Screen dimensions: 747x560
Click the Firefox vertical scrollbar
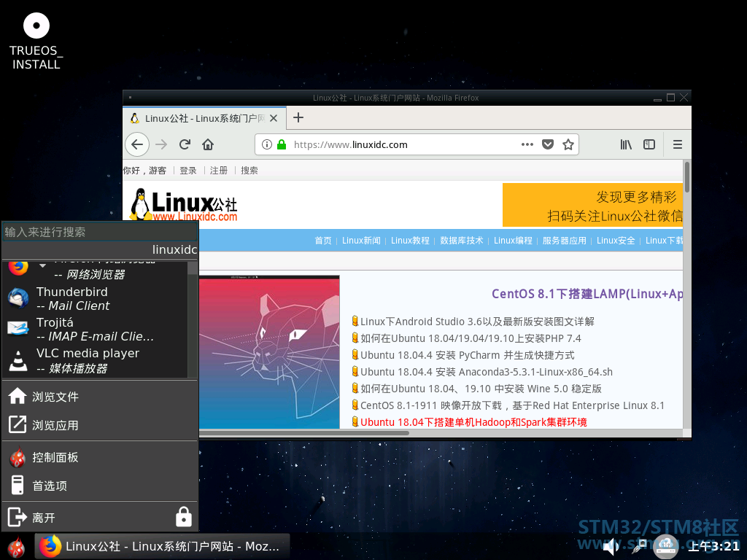tap(687, 177)
